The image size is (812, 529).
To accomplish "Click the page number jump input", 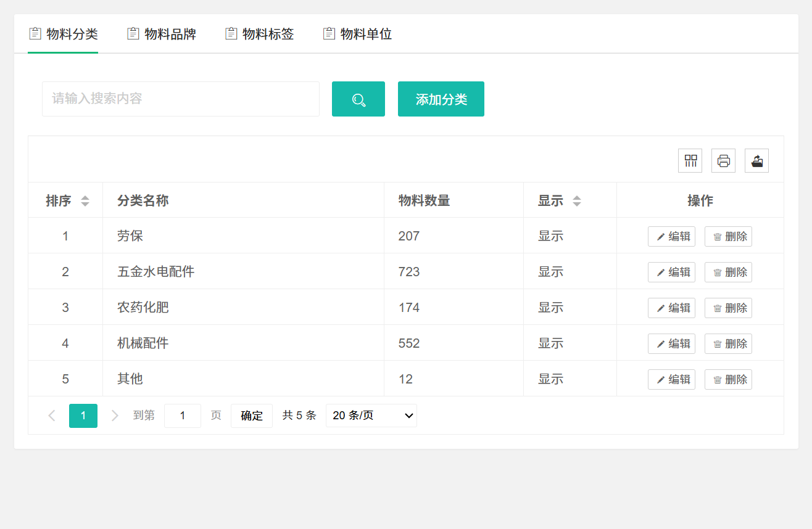I will pos(183,416).
